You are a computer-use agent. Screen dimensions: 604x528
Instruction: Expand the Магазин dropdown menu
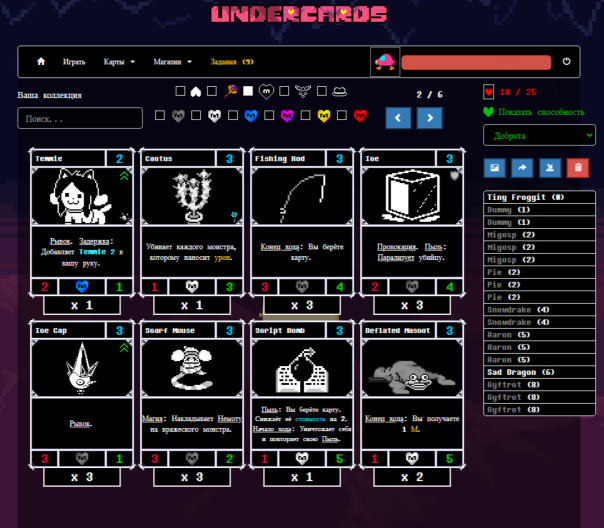click(x=172, y=62)
